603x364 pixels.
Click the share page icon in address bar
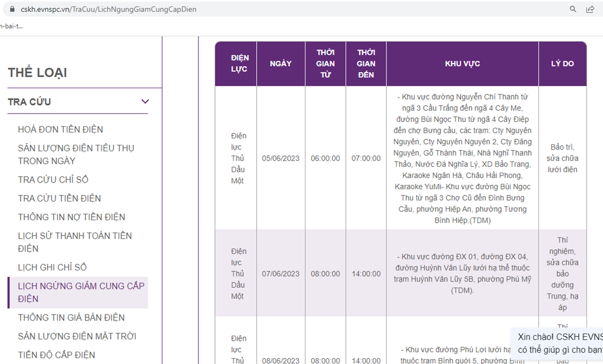click(x=590, y=9)
